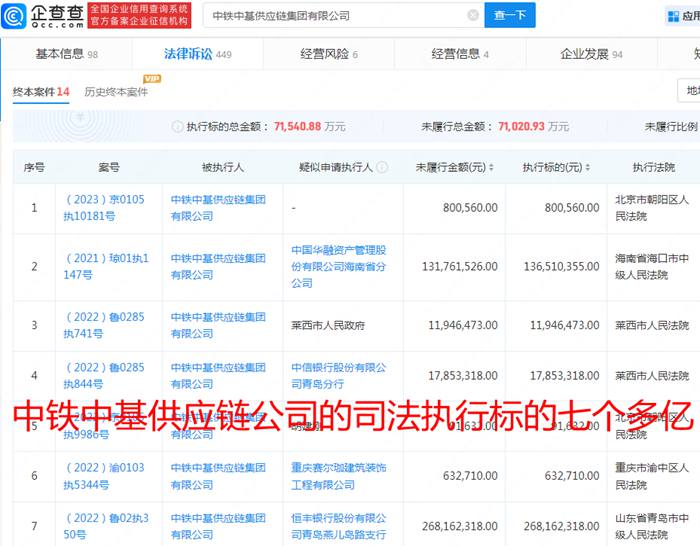Open 中铁中基供应链集团 link in row 3

click(x=218, y=325)
